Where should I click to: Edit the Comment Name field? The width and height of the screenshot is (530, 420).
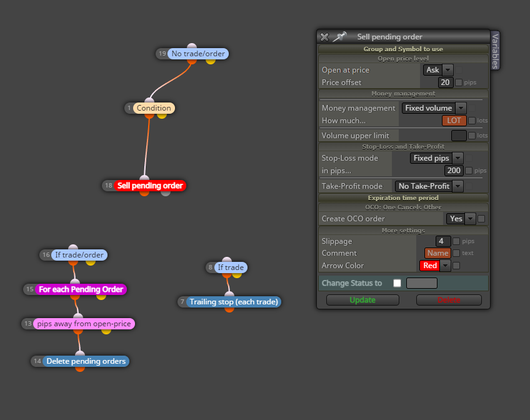tap(437, 253)
